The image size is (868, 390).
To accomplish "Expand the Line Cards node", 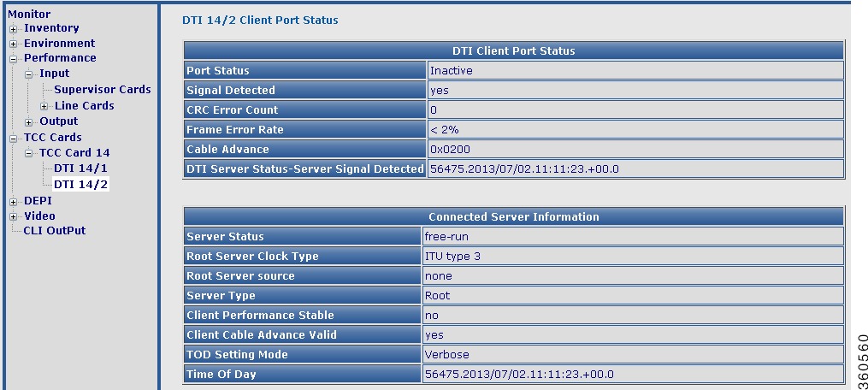I will coord(44,106).
